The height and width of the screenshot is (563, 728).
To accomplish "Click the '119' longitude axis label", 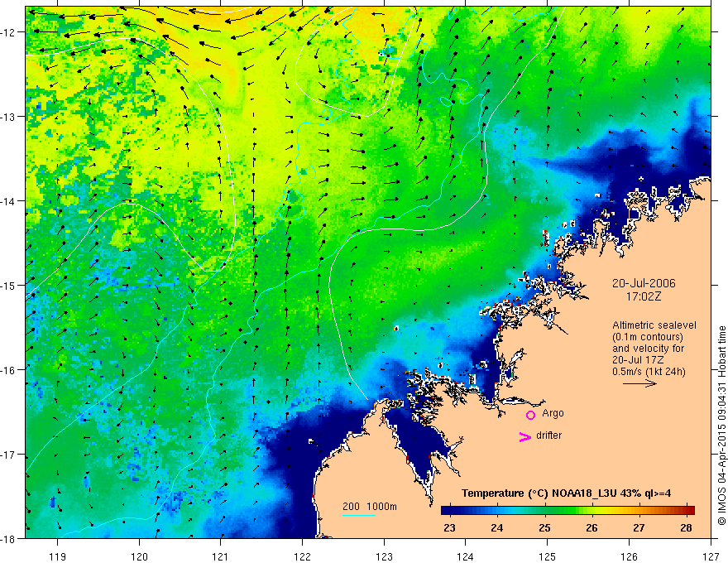I will pos(58,556).
